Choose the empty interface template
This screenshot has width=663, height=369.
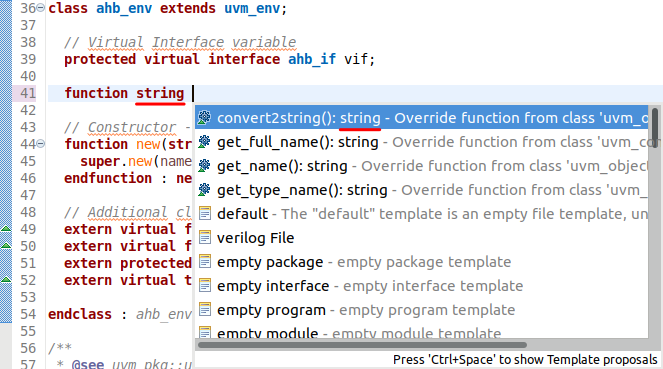422,286
